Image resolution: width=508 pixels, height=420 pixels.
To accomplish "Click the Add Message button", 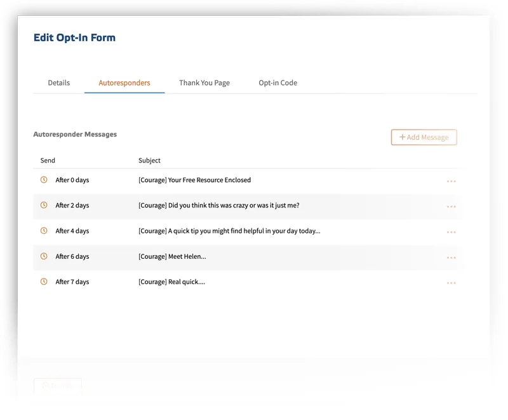I will [x=424, y=137].
